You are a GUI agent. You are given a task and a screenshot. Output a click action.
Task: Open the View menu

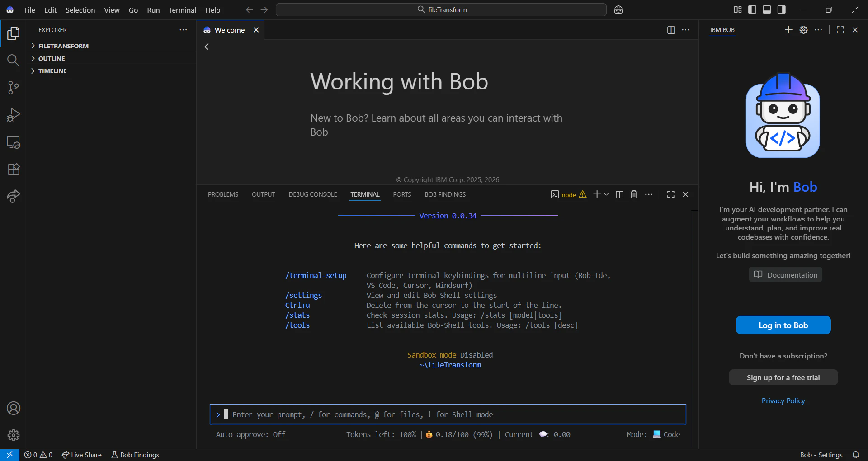tap(112, 10)
